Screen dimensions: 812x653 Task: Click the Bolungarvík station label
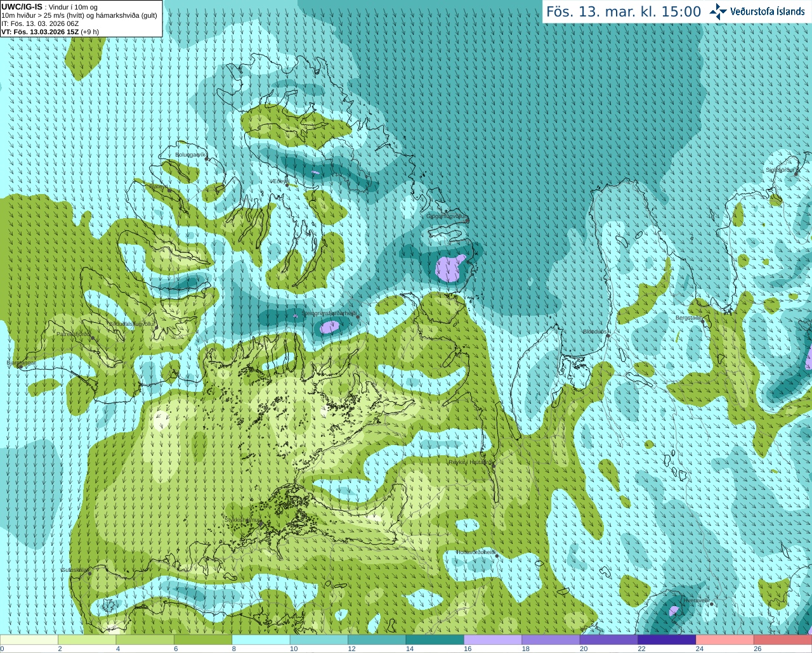click(x=191, y=154)
